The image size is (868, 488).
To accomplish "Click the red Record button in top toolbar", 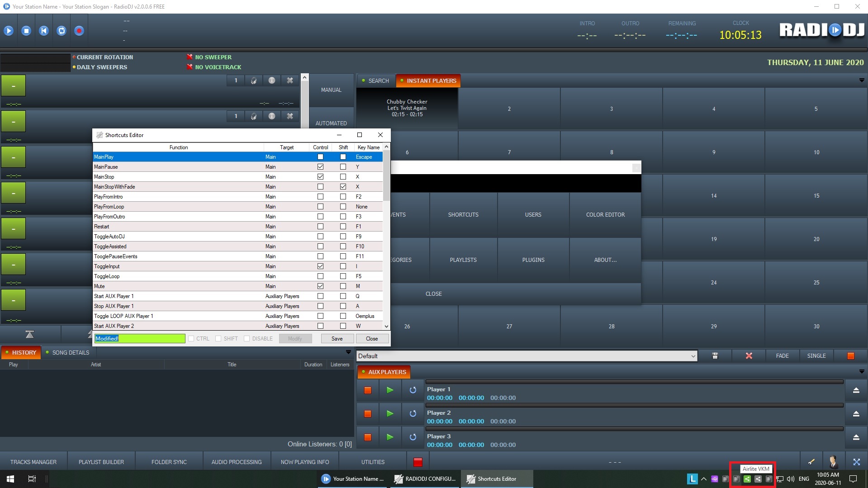I will pos(79,31).
